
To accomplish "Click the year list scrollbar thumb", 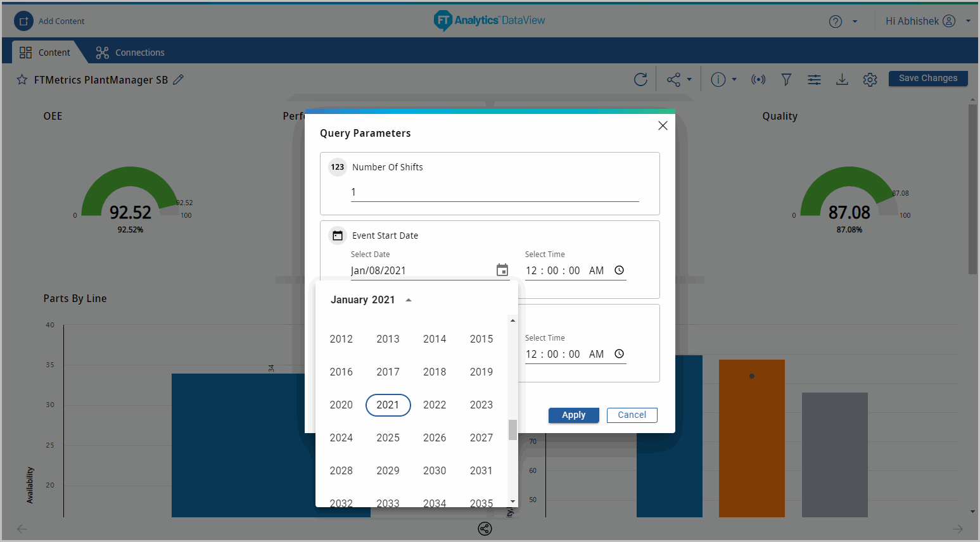I will point(512,430).
